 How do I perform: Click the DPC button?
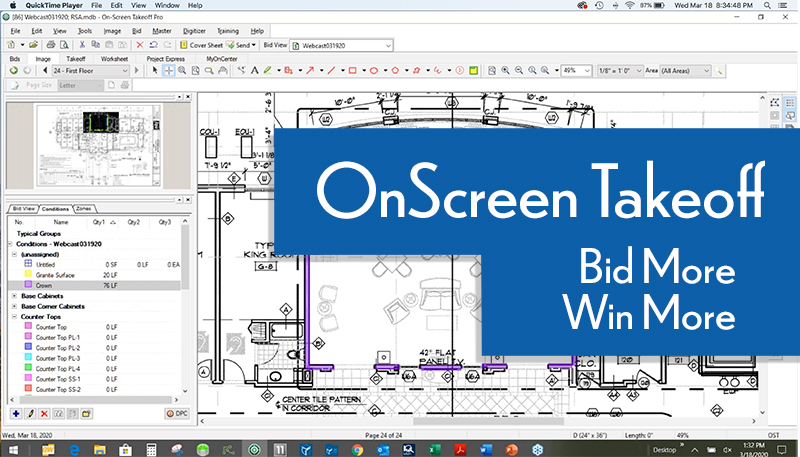(177, 414)
